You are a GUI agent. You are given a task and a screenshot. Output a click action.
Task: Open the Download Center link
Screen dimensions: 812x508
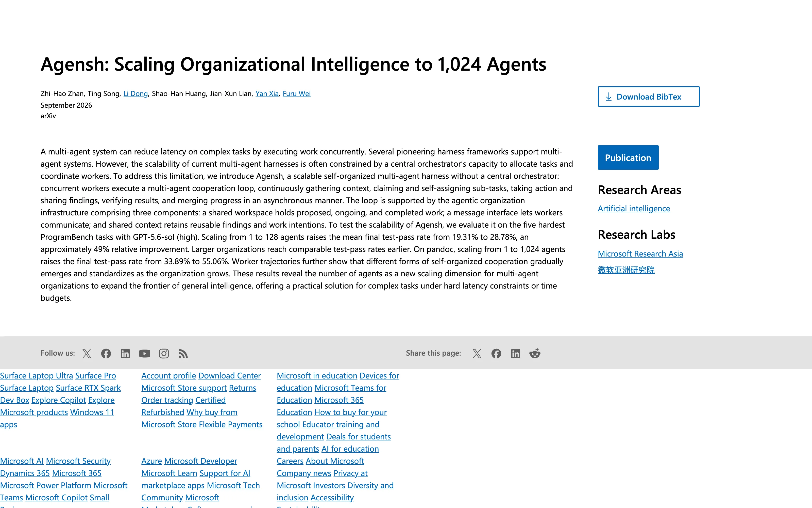[x=229, y=376]
